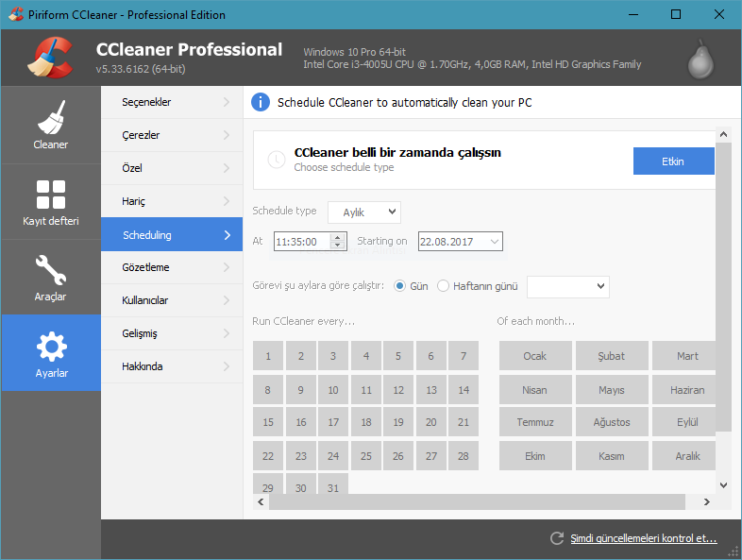
Task: Toggle day 22 in the calendar grid
Action: [x=268, y=456]
